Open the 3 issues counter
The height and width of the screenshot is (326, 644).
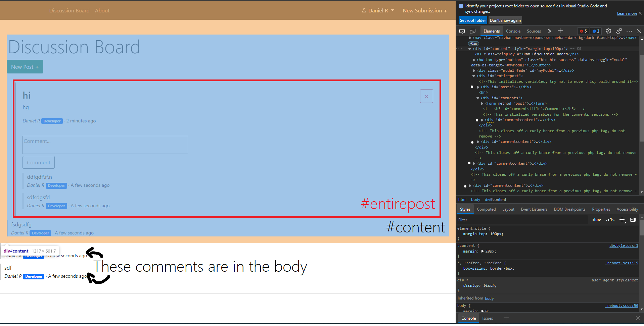pyautogui.click(x=596, y=31)
